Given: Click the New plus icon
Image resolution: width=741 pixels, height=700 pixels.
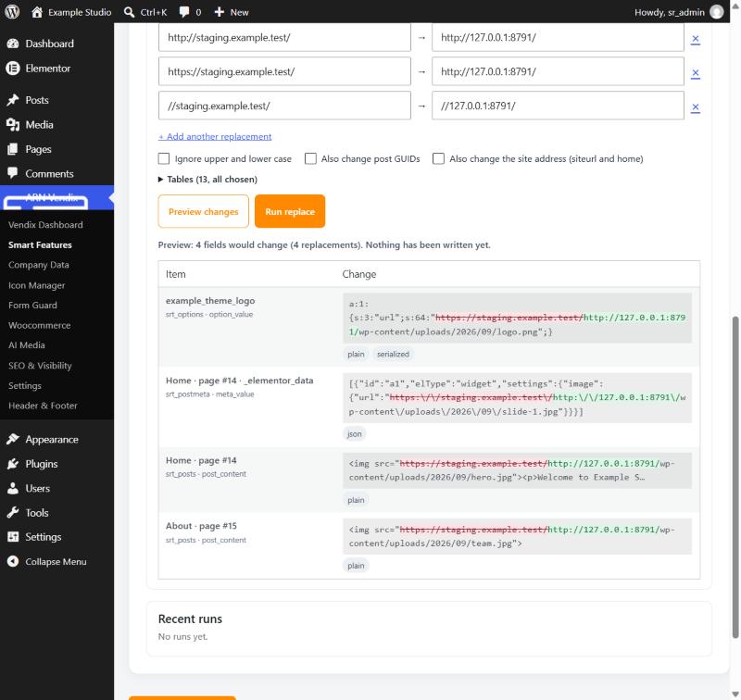Looking at the screenshot, I should pos(219,12).
